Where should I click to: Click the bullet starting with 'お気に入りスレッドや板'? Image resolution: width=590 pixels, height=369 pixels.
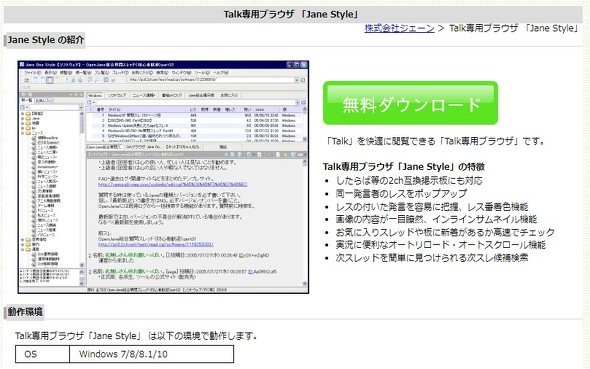tap(445, 232)
